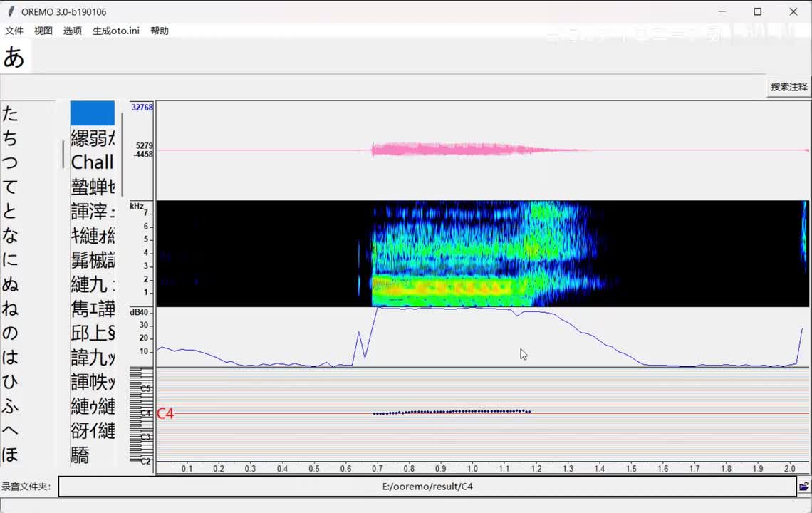Click the large あ current syllable label

click(14, 56)
